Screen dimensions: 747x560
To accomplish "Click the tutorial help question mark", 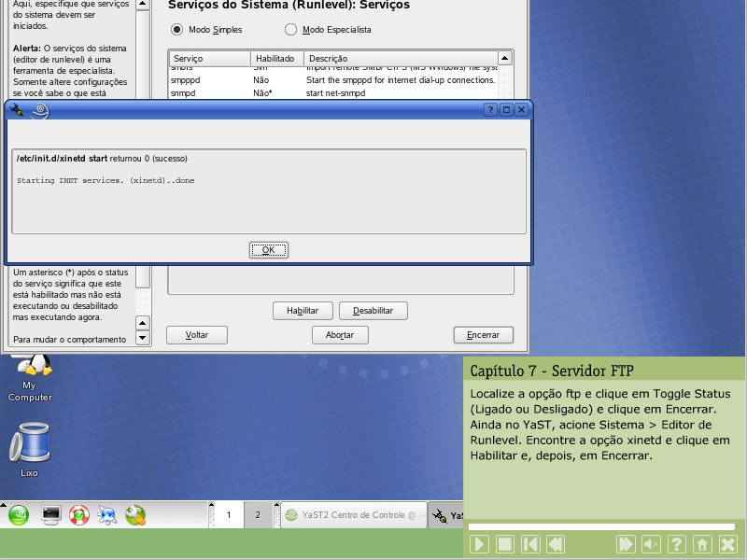I will click(677, 544).
